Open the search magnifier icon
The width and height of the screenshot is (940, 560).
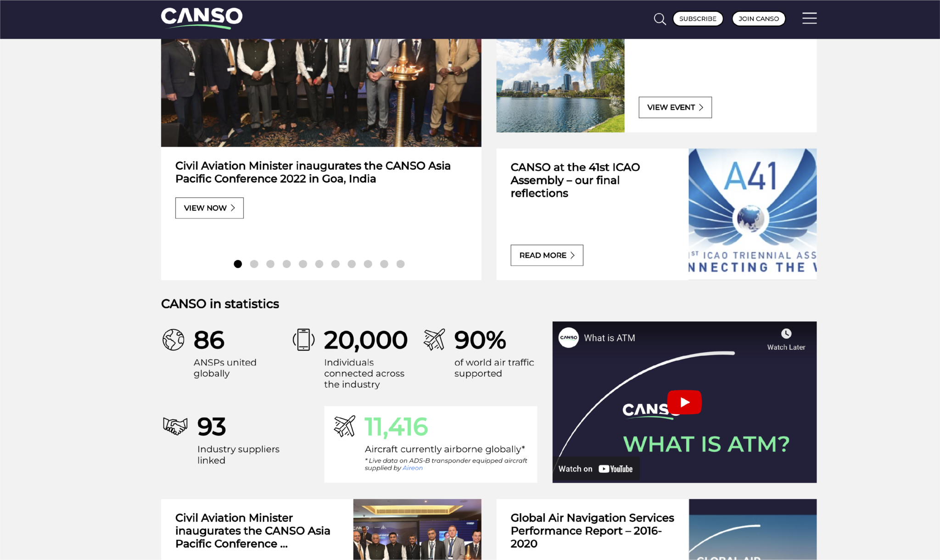[660, 19]
